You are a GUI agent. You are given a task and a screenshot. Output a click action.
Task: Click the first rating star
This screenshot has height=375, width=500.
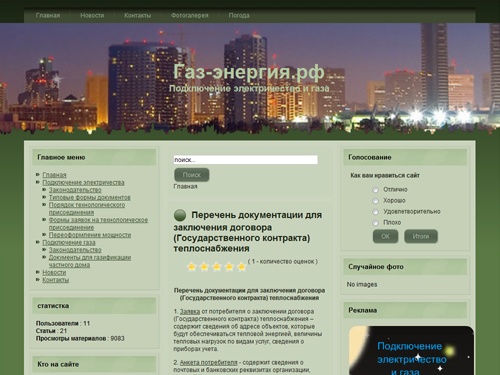pyautogui.click(x=192, y=267)
